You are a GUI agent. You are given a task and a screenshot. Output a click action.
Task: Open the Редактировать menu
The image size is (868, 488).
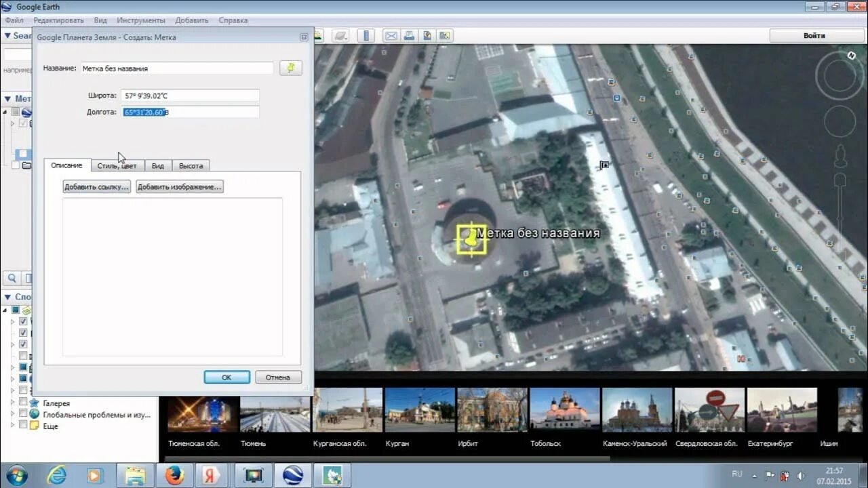point(59,20)
